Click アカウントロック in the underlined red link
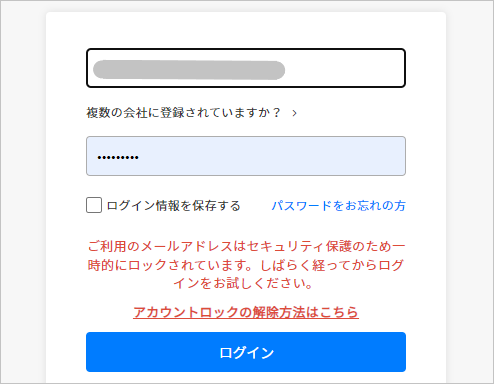Viewport: 494px width, 384px height. click(186, 312)
